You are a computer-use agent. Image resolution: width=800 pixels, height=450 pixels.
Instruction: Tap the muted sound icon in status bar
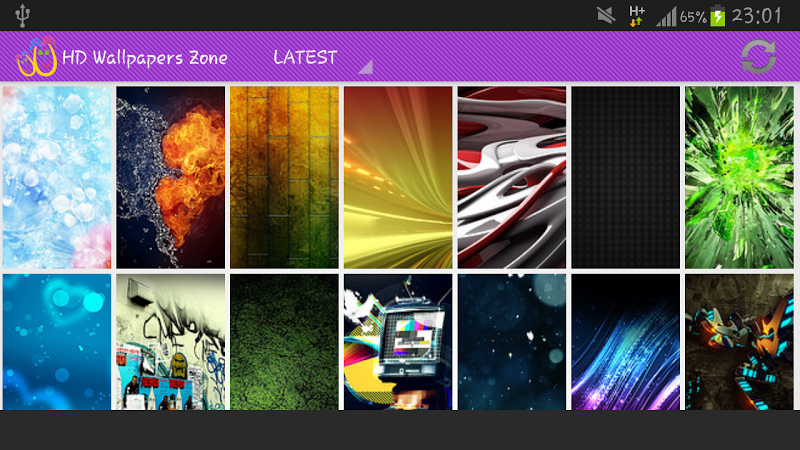606,16
